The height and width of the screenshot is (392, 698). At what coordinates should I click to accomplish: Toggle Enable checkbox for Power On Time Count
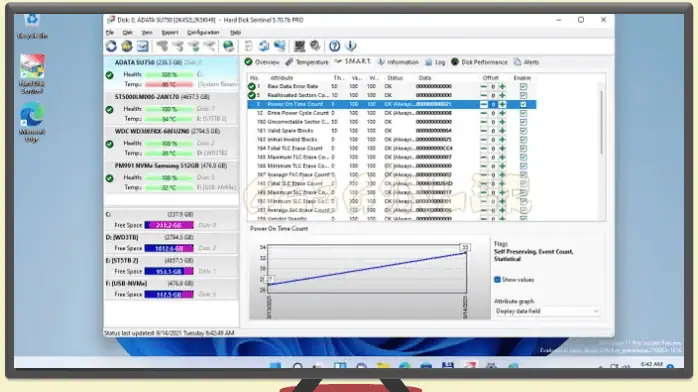pyautogui.click(x=523, y=104)
